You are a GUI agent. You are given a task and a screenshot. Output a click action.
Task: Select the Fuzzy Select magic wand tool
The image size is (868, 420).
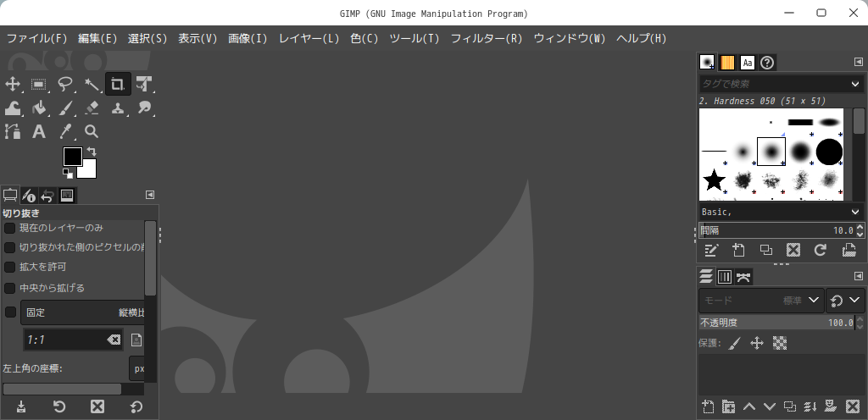(x=92, y=85)
